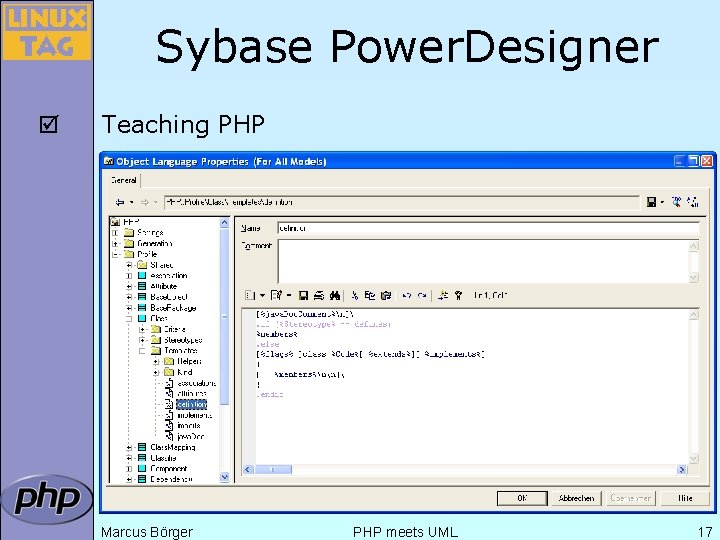The image size is (720, 540).
Task: Click the PHP root node in tree
Action: [x=131, y=222]
